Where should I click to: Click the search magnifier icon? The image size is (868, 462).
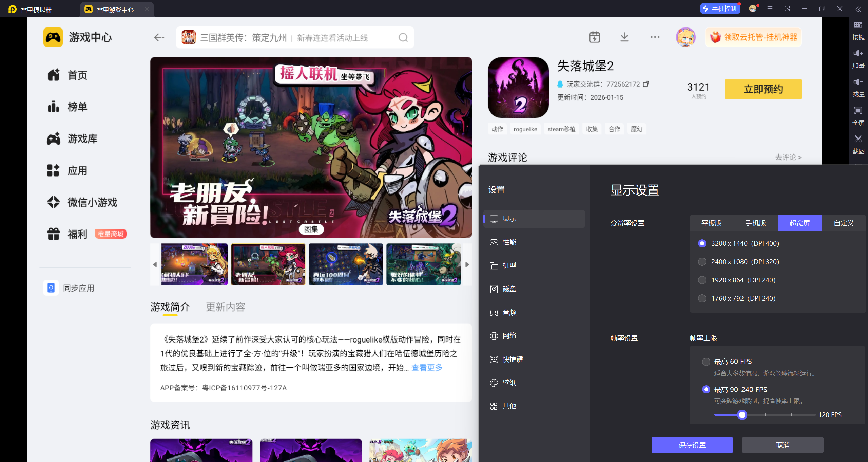[403, 37]
